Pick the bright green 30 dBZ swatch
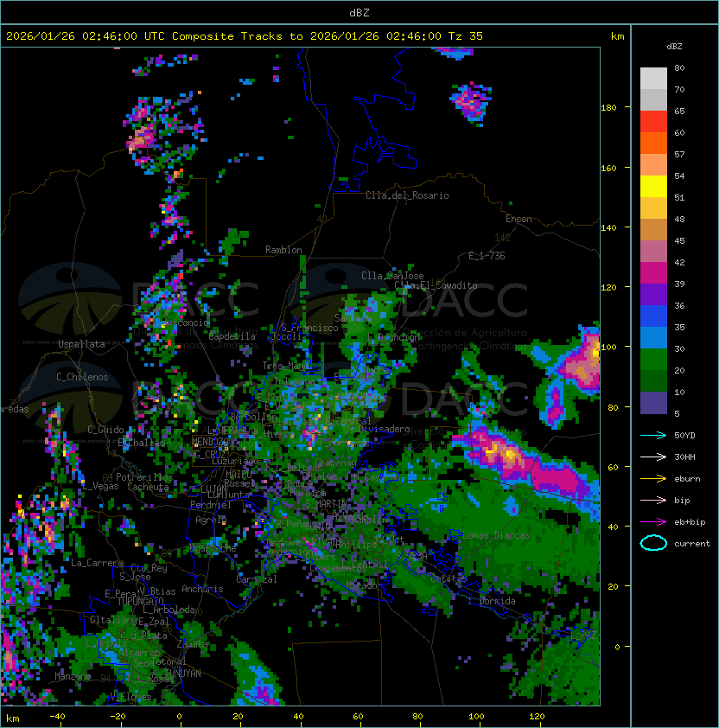The height and width of the screenshot is (728, 719). click(x=653, y=360)
